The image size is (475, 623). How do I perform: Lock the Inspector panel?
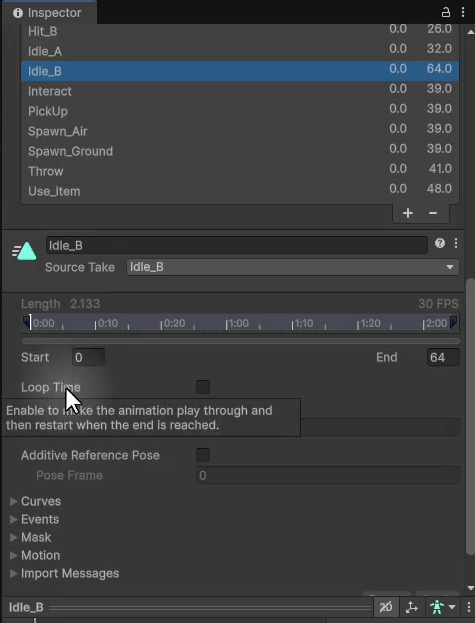click(x=446, y=12)
